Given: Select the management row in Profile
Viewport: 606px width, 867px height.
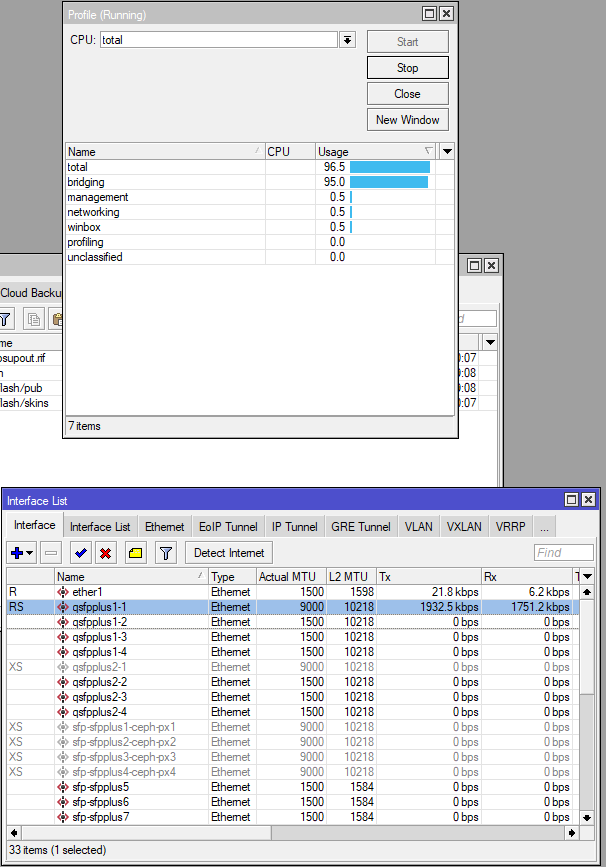Looking at the screenshot, I should 259,197.
